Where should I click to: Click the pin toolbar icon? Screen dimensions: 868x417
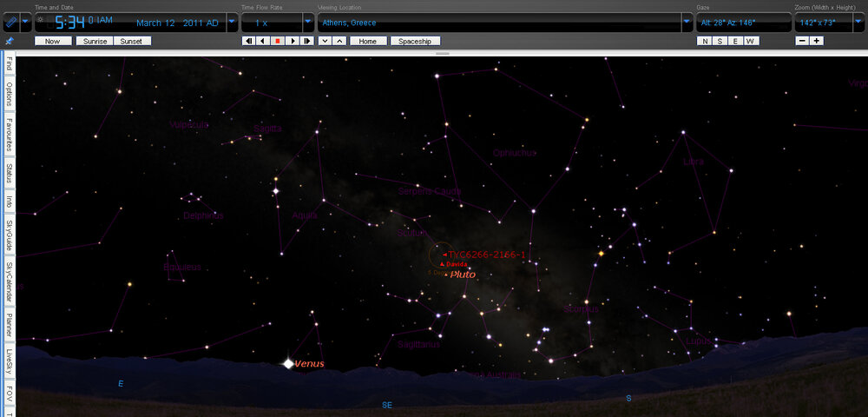pos(10,41)
